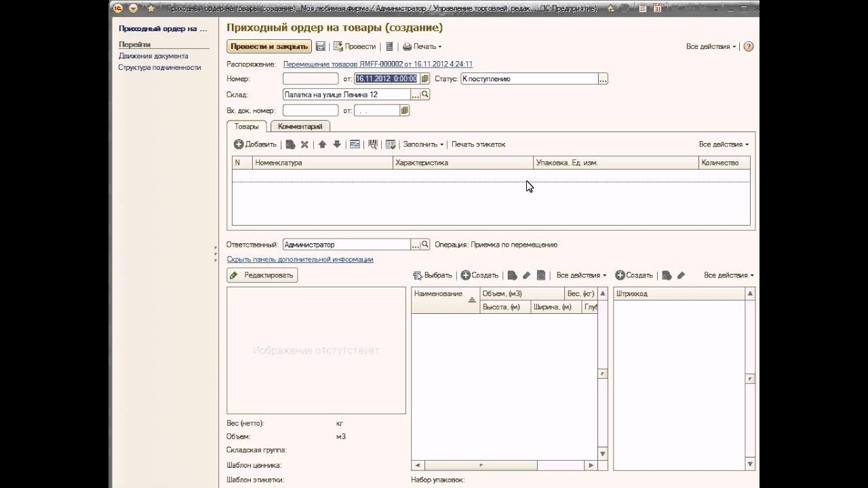Image resolution: width=868 pixels, height=488 pixels.
Task: Click Скрыть панель дополнительной информации link
Action: tap(300, 260)
